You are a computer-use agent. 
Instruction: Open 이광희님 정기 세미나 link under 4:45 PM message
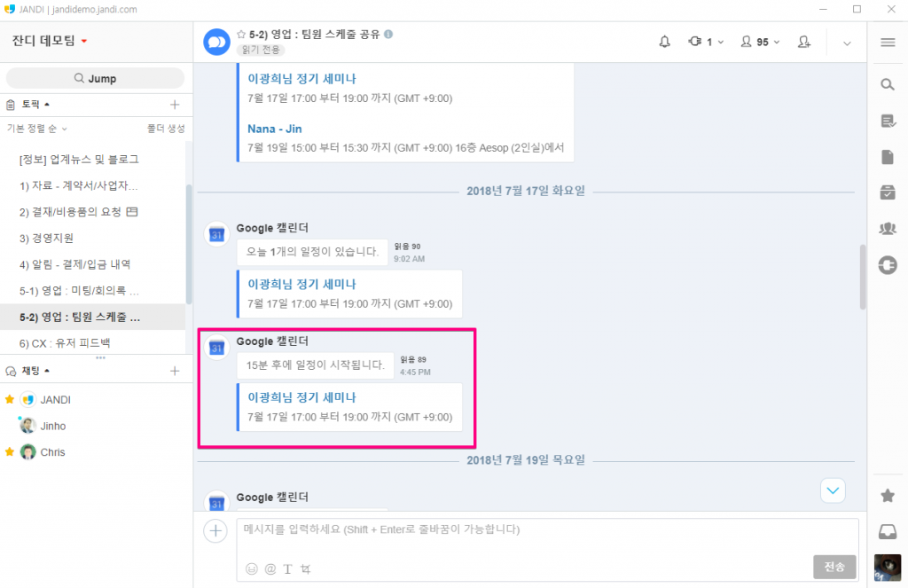click(301, 397)
